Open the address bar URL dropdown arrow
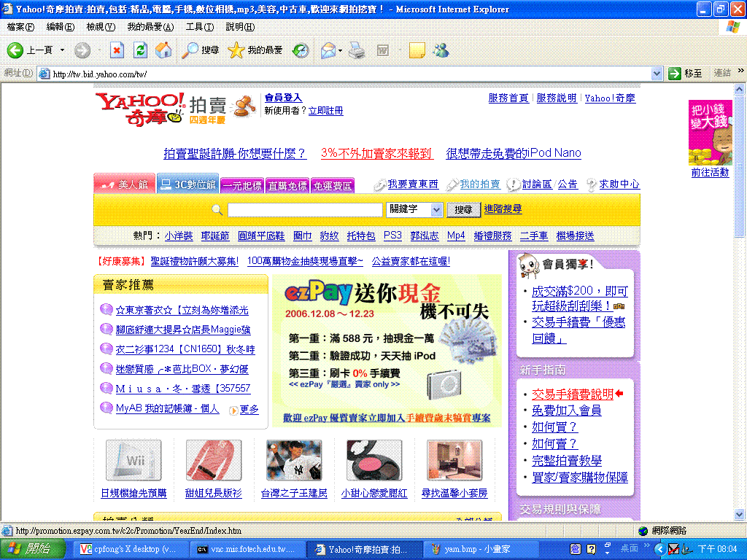The image size is (747, 560). [656, 74]
